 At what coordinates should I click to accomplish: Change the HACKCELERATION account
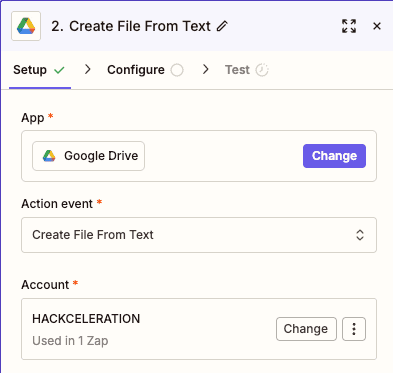(x=306, y=329)
